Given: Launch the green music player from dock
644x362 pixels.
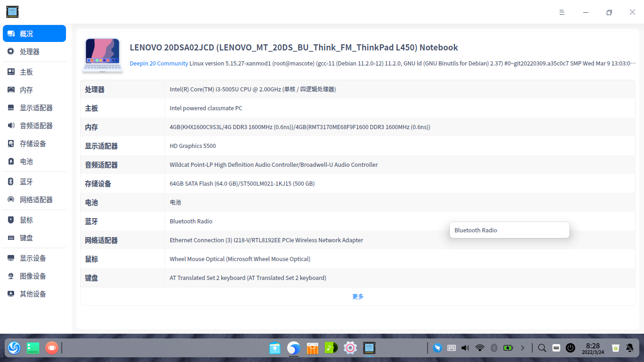Looking at the screenshot, I should 331,348.
